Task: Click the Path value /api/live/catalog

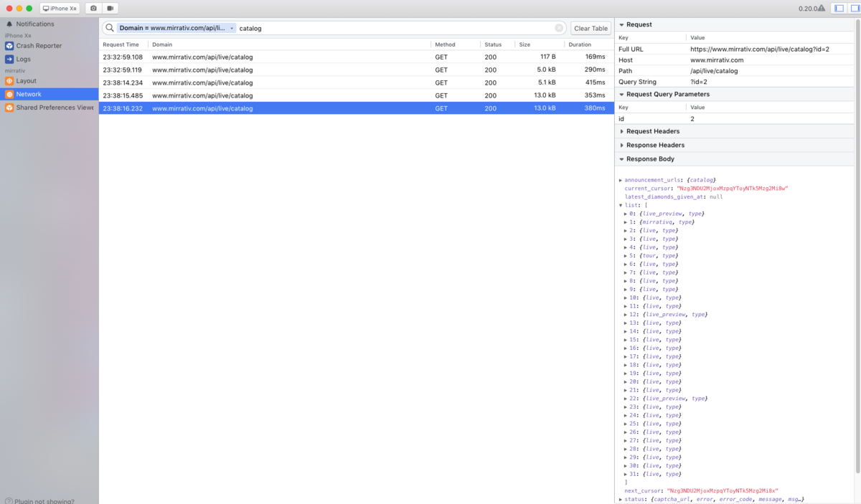Action: (714, 71)
